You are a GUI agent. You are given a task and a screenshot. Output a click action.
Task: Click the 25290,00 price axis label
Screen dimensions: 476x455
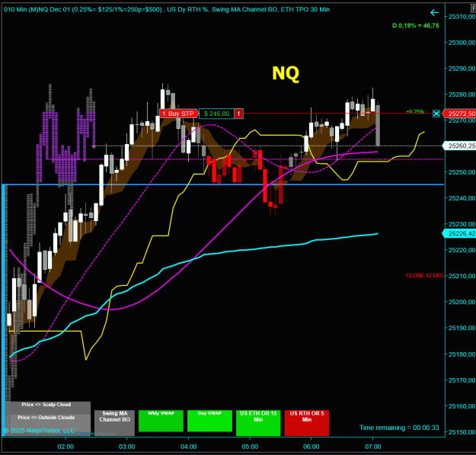462,69
